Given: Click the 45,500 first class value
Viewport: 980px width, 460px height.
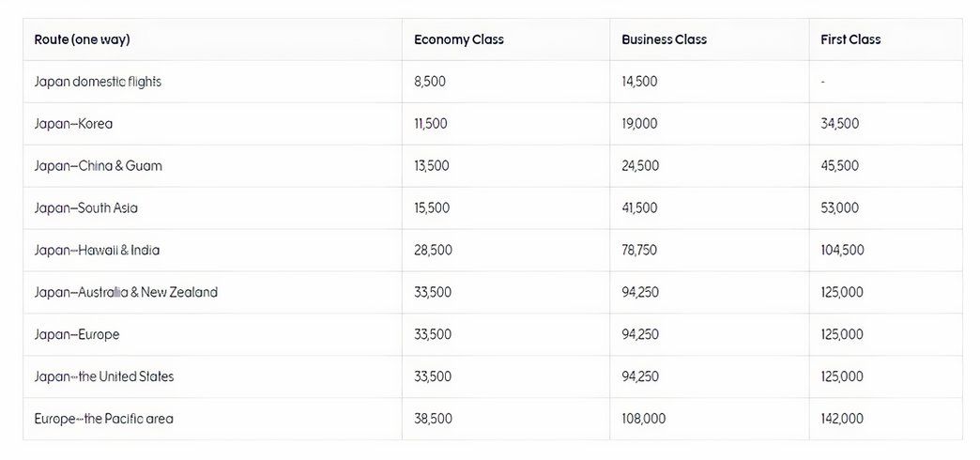Looking at the screenshot, I should coord(839,166).
